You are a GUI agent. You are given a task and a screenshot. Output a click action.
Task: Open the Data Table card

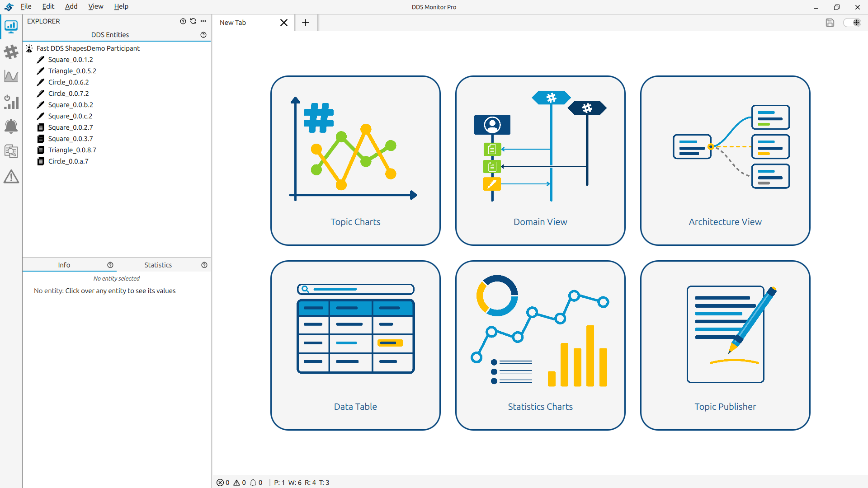click(355, 345)
